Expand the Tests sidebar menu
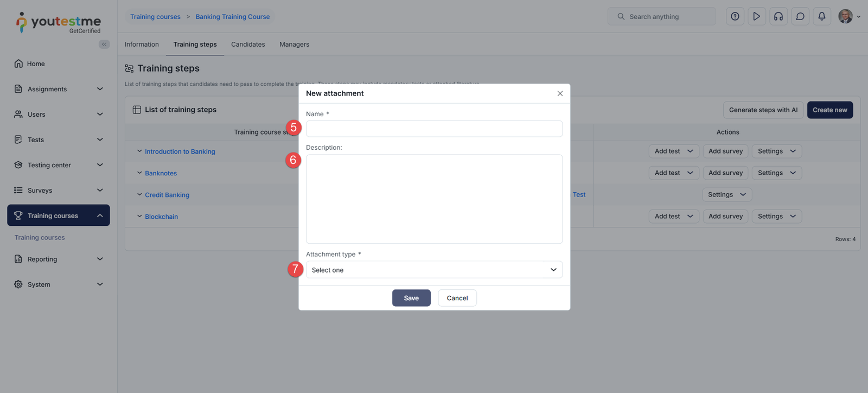Viewport: 868px width, 393px height. tap(59, 140)
